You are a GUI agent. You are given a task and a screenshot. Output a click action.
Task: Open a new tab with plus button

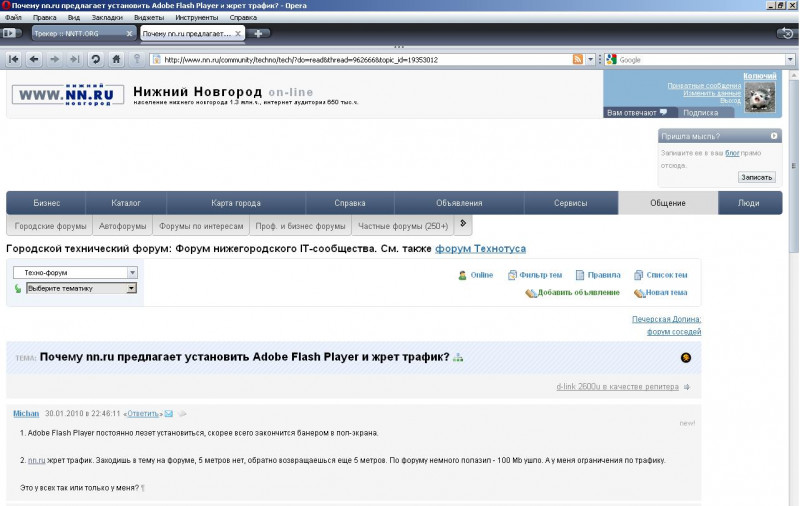(258, 34)
